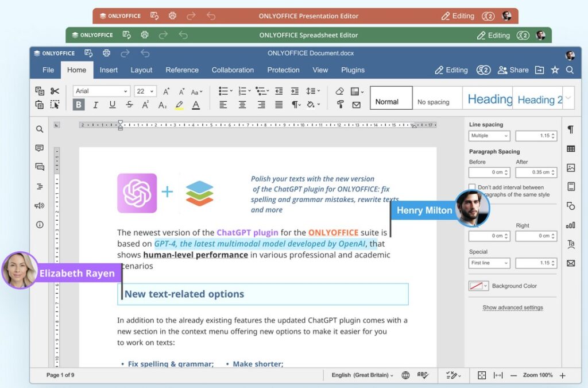Click the Copy style paint roller icon
Viewport: 588px width, 388px height.
pos(340,105)
